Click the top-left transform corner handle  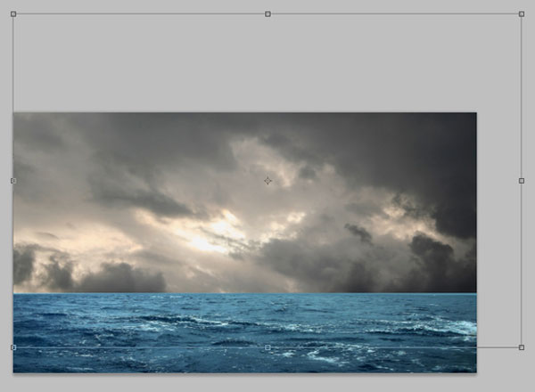pos(13,14)
